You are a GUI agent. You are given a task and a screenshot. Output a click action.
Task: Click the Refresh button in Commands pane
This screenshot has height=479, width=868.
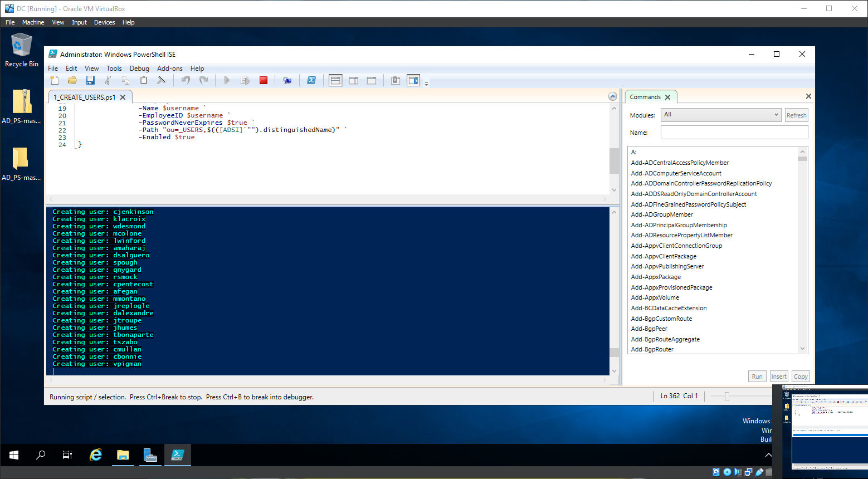pyautogui.click(x=796, y=115)
